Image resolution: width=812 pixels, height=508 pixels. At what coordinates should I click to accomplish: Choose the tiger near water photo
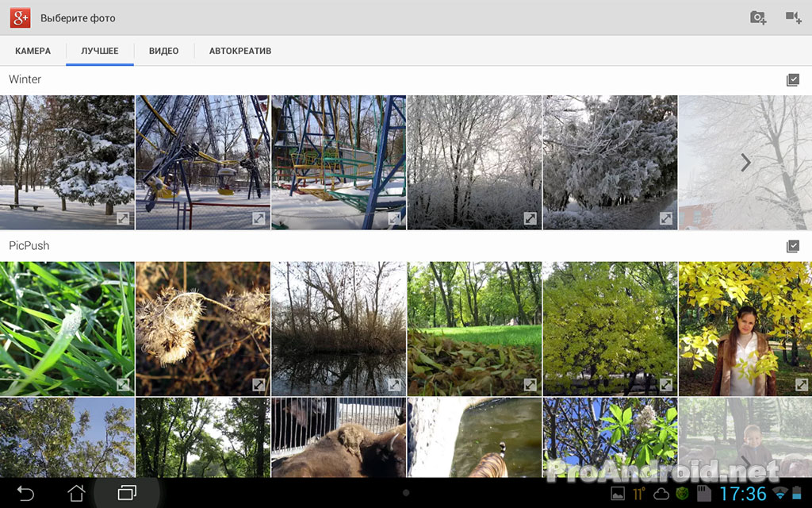pos(474,437)
